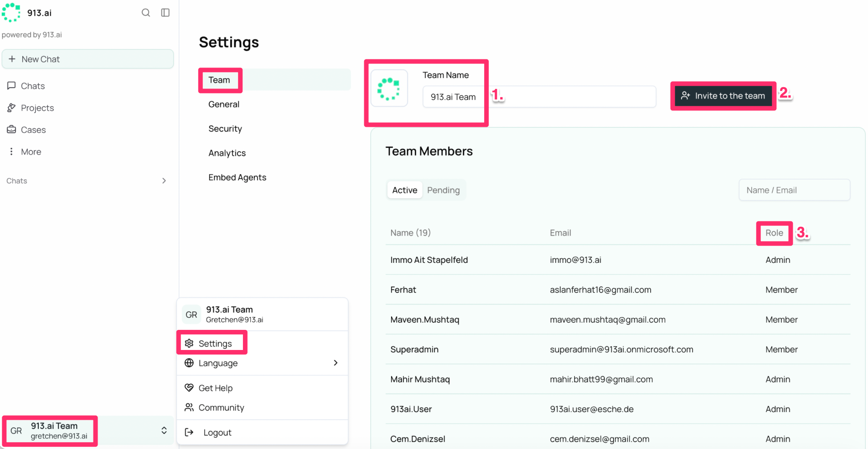Select the Team settings tab
868x449 pixels.
point(275,80)
